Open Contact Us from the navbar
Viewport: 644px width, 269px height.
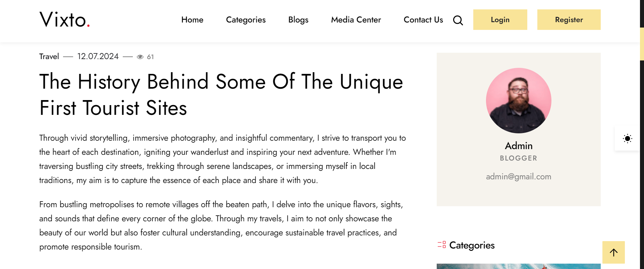tap(423, 20)
